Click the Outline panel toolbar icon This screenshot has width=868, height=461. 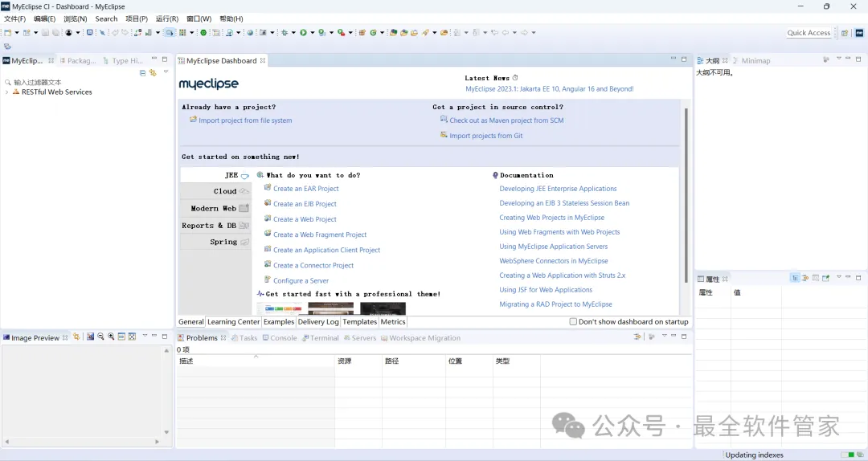(826, 59)
